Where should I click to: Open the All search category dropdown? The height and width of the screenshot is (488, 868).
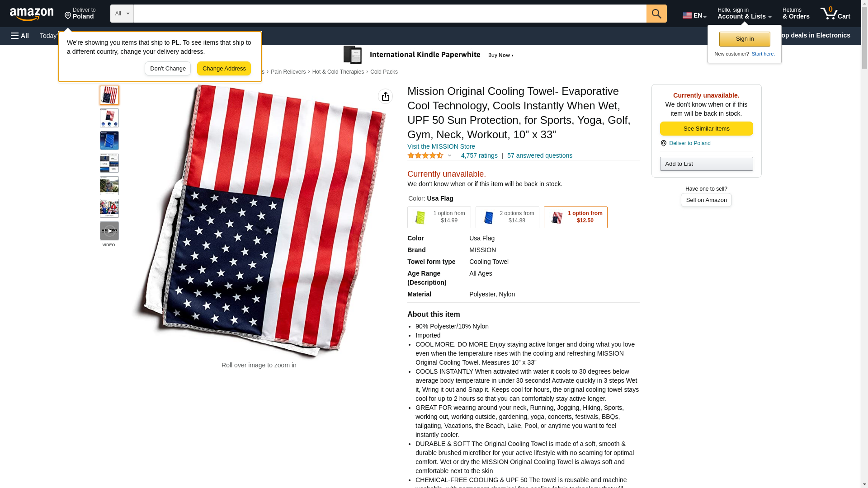click(x=122, y=14)
